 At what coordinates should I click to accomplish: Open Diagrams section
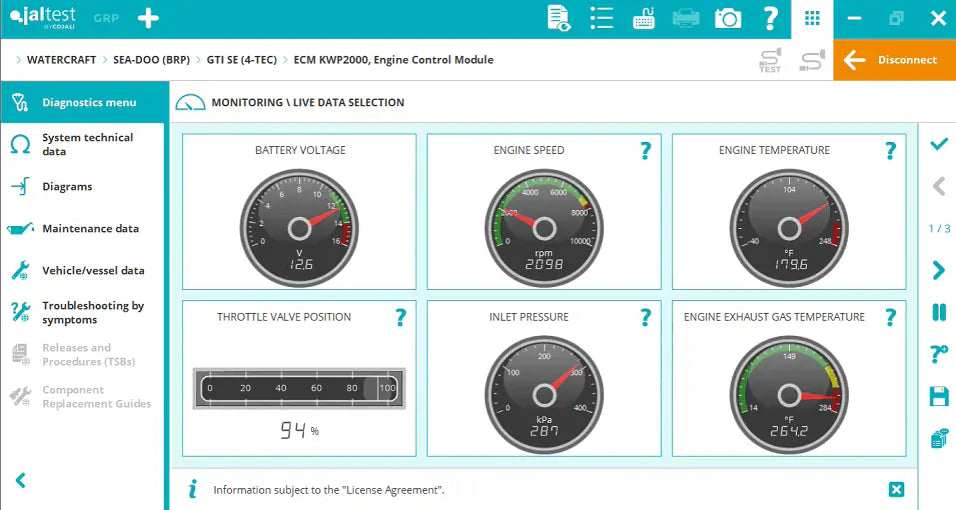click(82, 187)
